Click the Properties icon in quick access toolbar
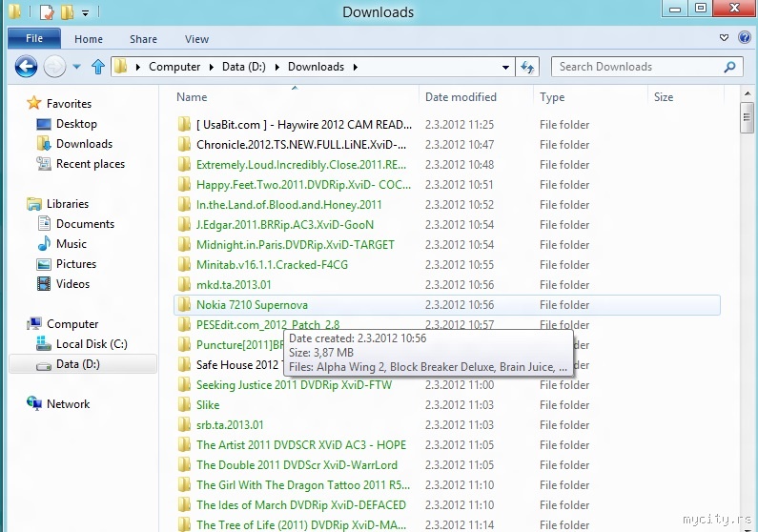The width and height of the screenshot is (758, 532). click(45, 12)
